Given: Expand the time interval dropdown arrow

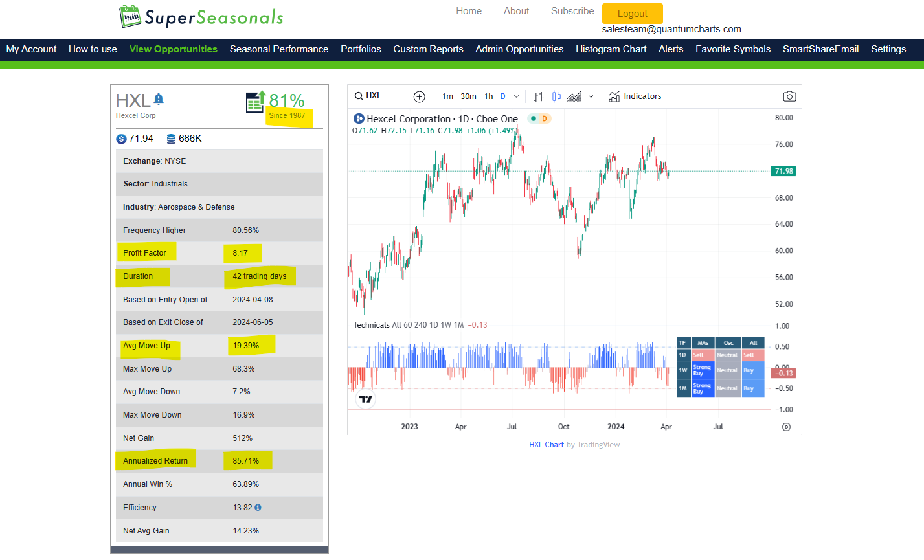Looking at the screenshot, I should click(516, 96).
